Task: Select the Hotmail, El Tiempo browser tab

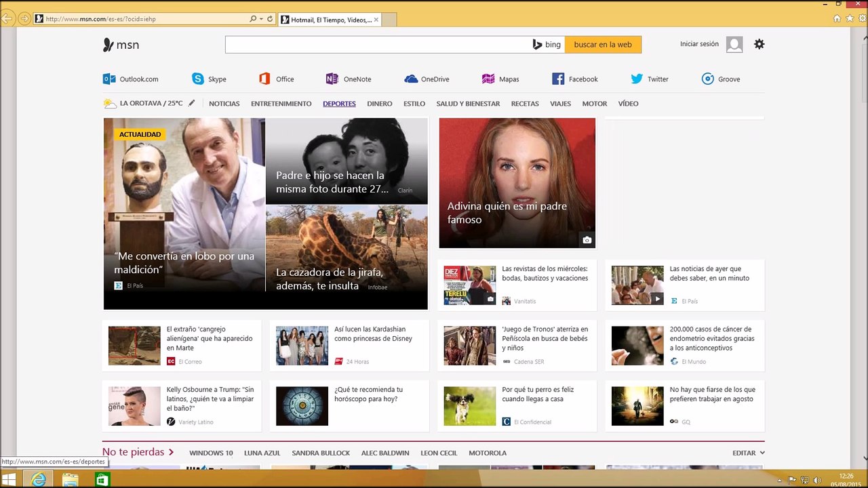Action: (330, 20)
